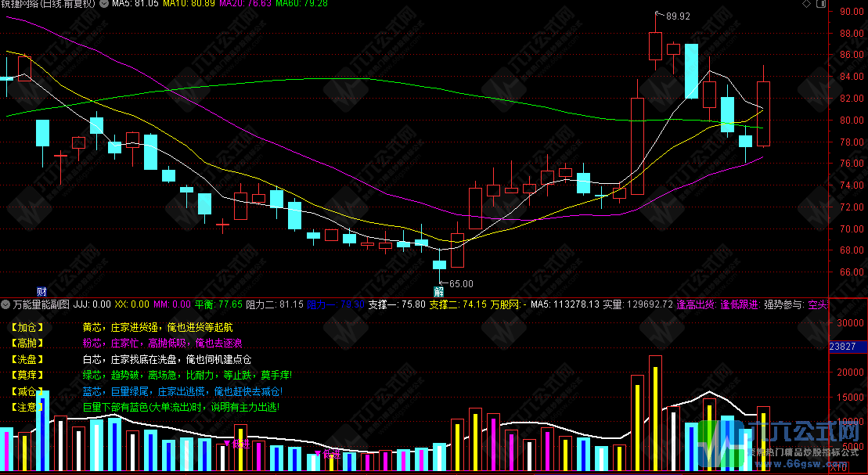868x475 pixels.
Task: Click the 实量: 129692.72 value
Action: [x=638, y=304]
